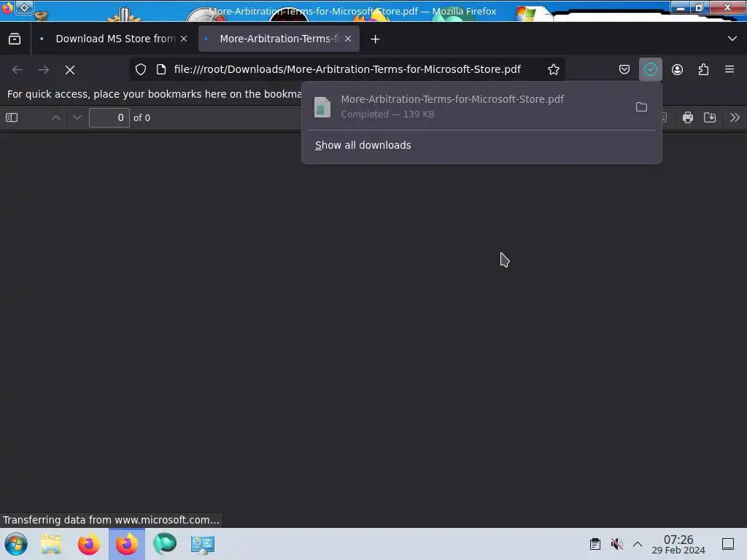This screenshot has width=747, height=560.
Task: Stop loading the page
Action: (70, 70)
